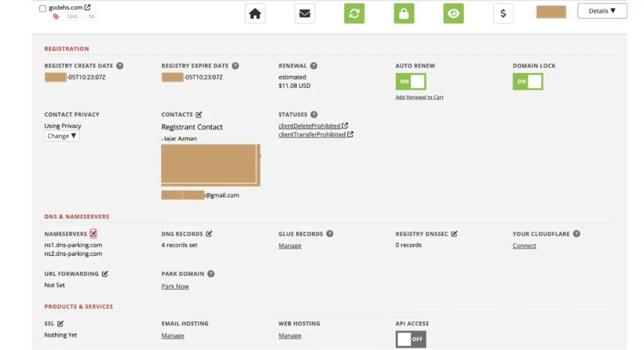Screen dimensions: 644x350
Task: Click the red tag icon under godehs.com
Action: pyautogui.click(x=56, y=16)
